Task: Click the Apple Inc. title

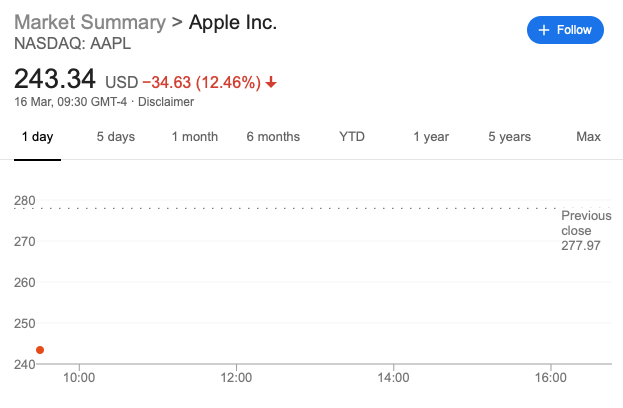Action: (232, 22)
